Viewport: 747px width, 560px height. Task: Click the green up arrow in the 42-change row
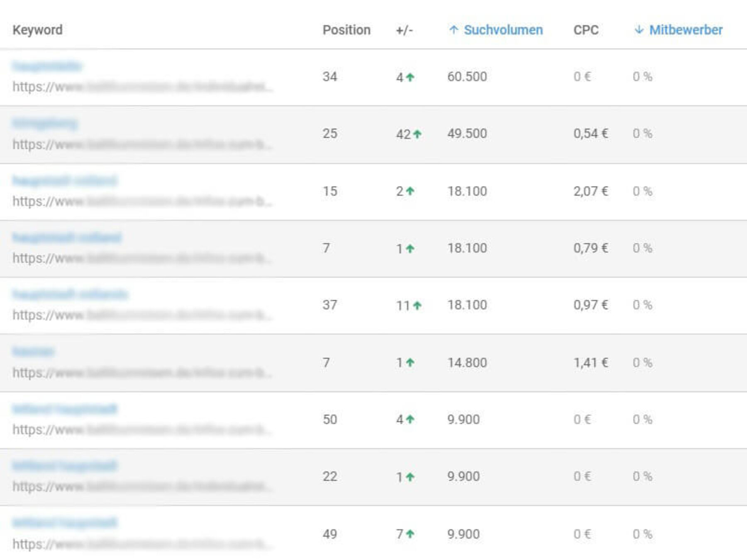coord(417,133)
